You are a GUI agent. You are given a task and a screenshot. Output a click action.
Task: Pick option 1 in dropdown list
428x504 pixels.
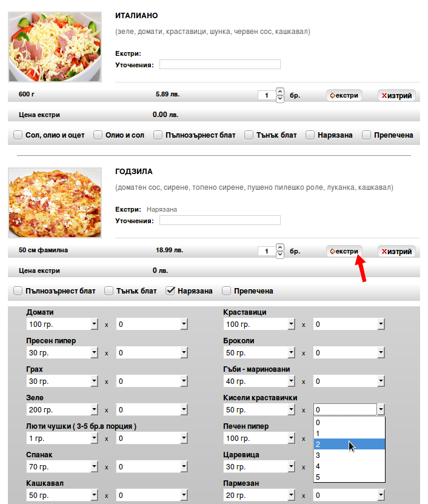[349, 434]
